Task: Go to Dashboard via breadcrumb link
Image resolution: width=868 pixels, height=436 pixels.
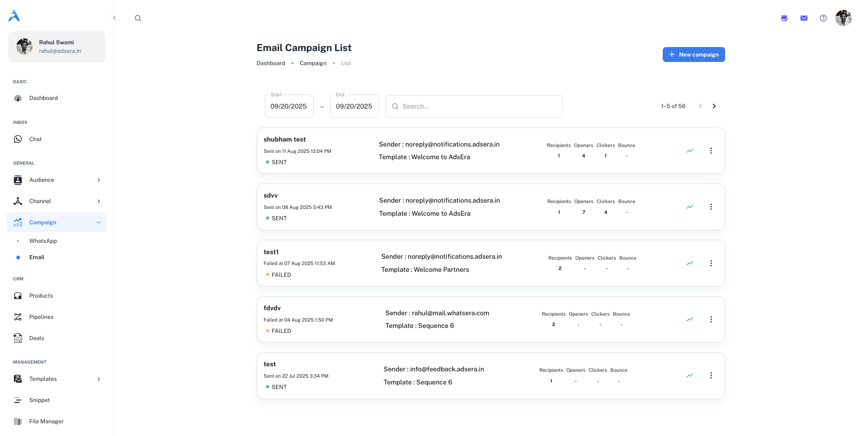Action: pos(271,63)
